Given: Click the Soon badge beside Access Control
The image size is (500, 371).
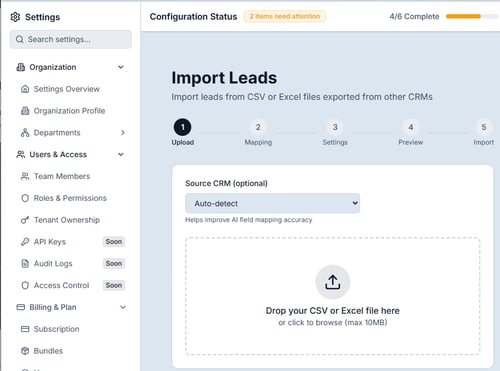Looking at the screenshot, I should tap(114, 285).
